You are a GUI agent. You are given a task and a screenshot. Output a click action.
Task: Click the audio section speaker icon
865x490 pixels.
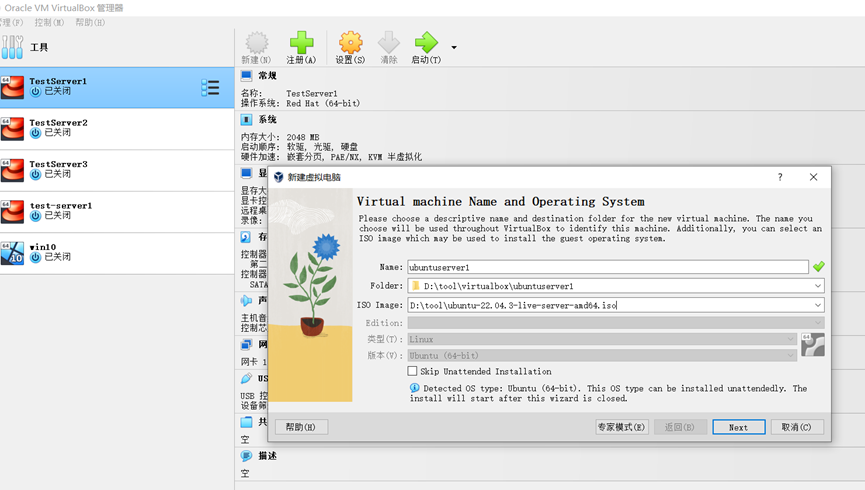246,301
